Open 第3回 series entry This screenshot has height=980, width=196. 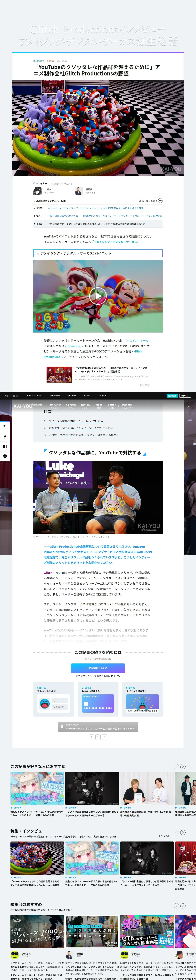(98, 224)
